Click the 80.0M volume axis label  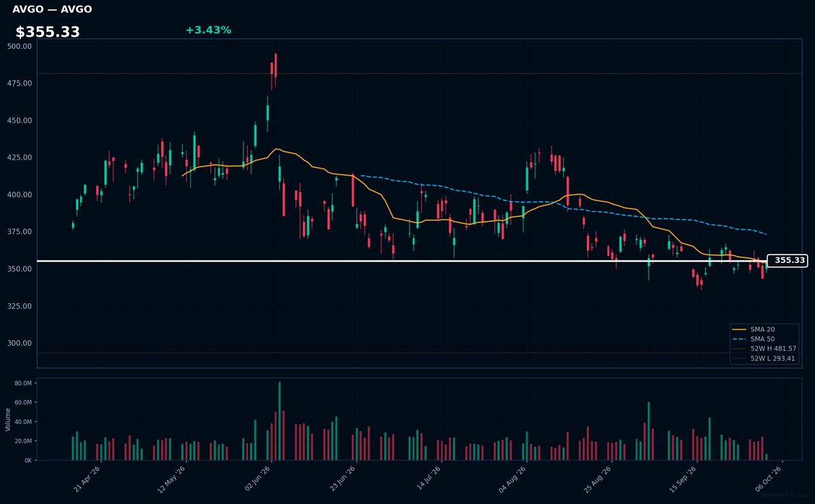point(23,383)
